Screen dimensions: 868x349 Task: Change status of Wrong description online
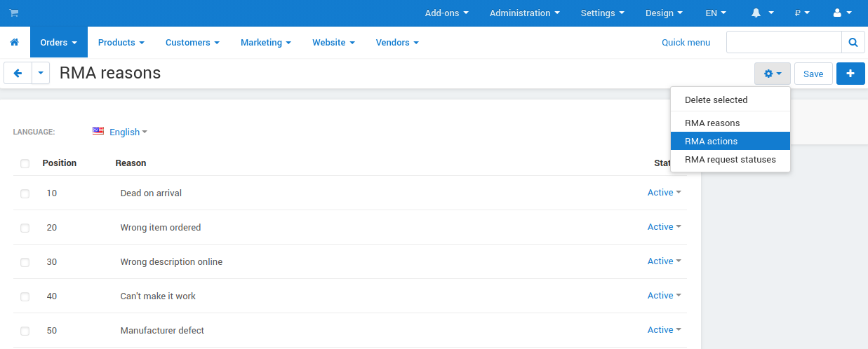coord(665,261)
